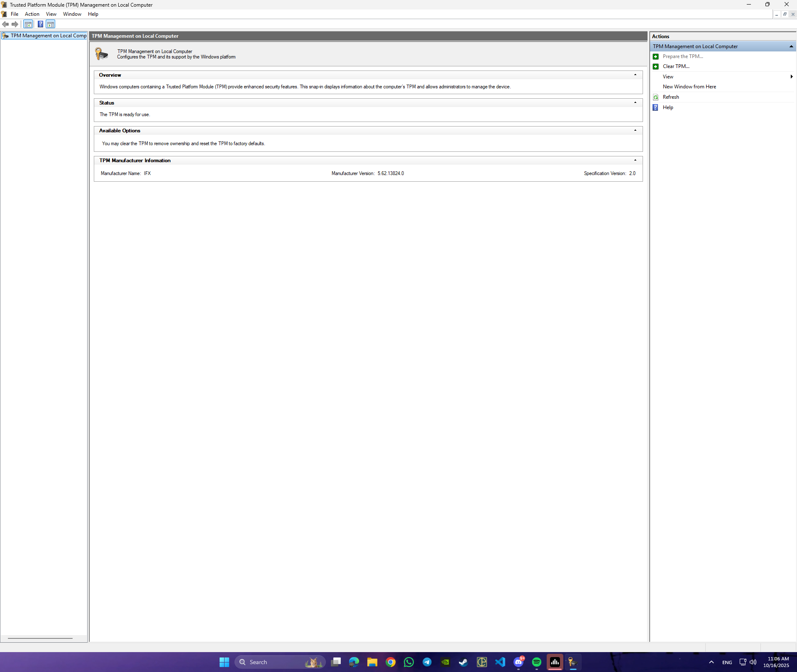Click the blue Help toolbar icon

tap(40, 24)
